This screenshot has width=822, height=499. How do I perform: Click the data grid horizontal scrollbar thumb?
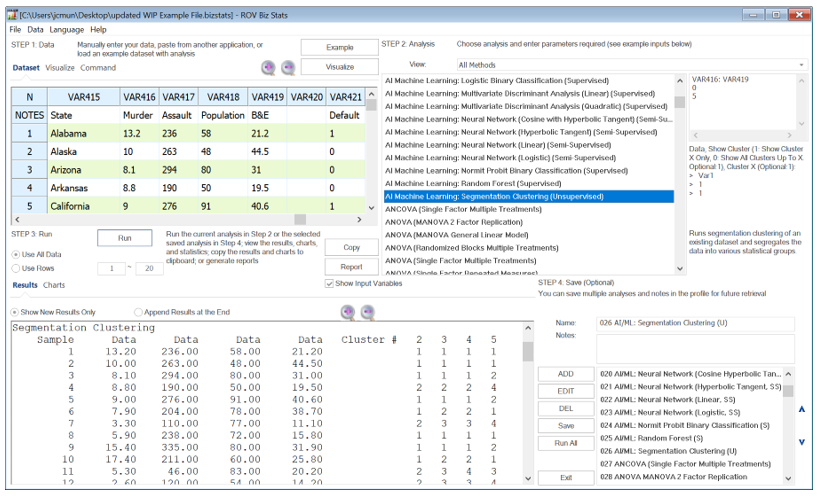(x=300, y=219)
